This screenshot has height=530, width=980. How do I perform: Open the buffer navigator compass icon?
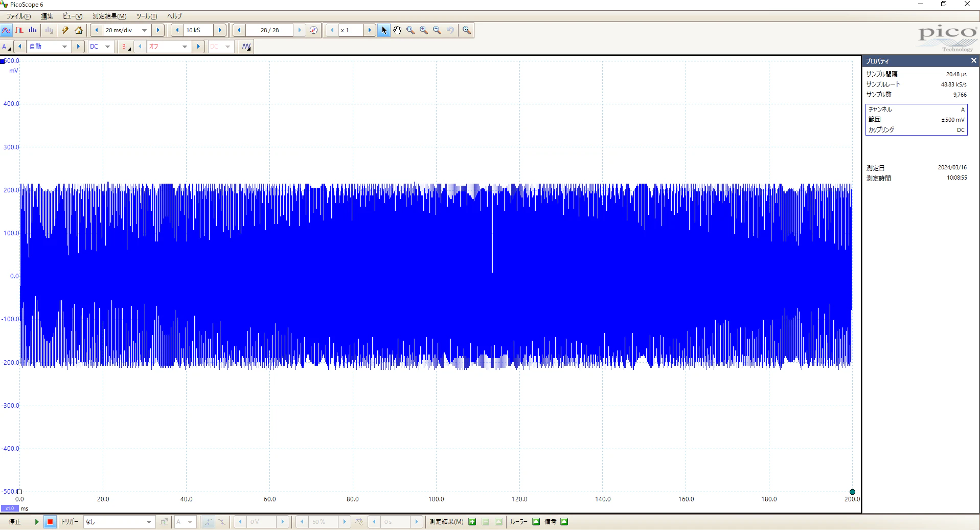pos(313,30)
